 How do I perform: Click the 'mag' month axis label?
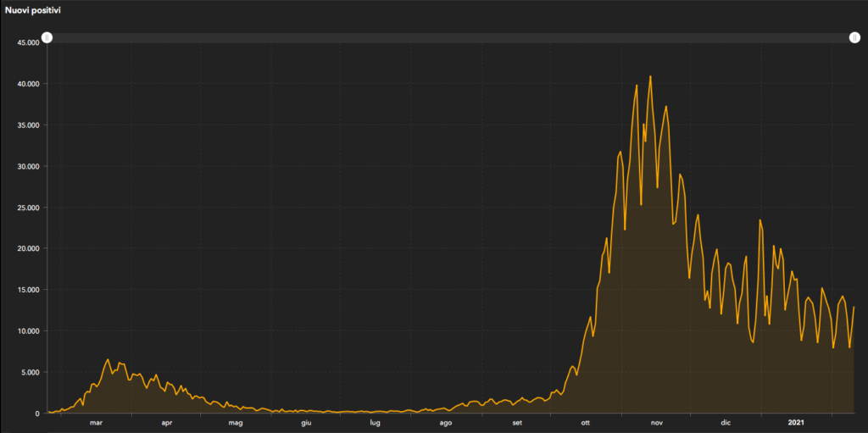pos(236,422)
